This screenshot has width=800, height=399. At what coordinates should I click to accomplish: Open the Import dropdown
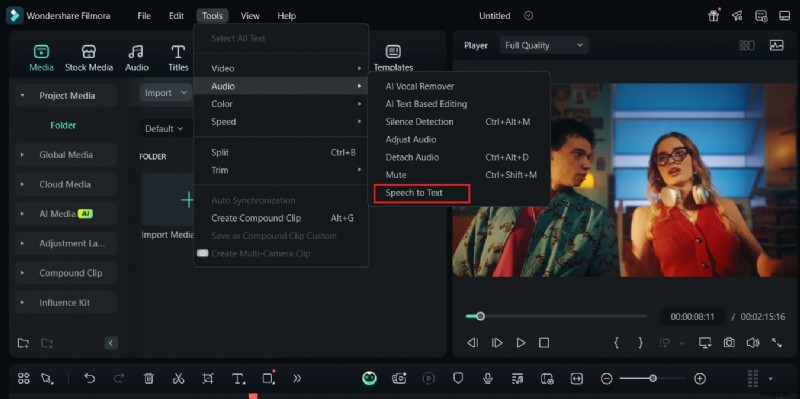(165, 93)
